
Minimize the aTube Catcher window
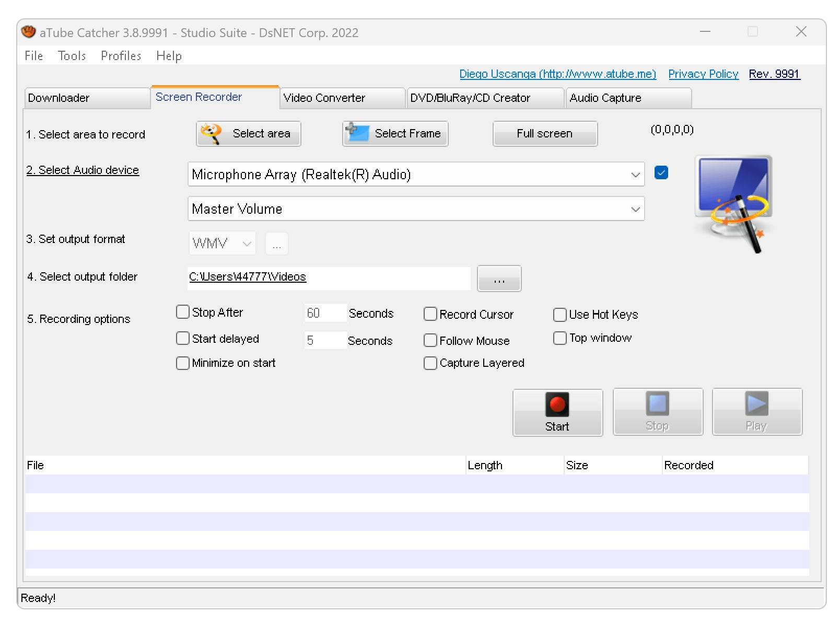point(705,32)
